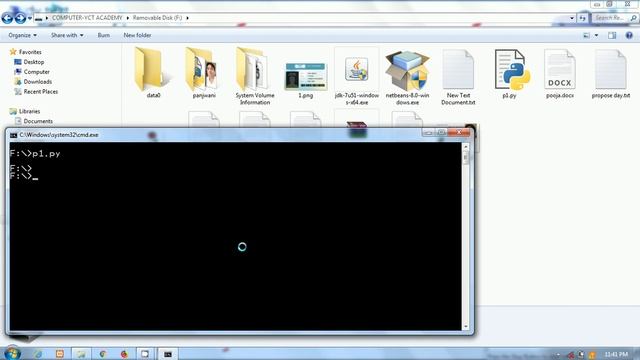Select New Text Document.txt file
The image size is (640, 360).
point(458,76)
